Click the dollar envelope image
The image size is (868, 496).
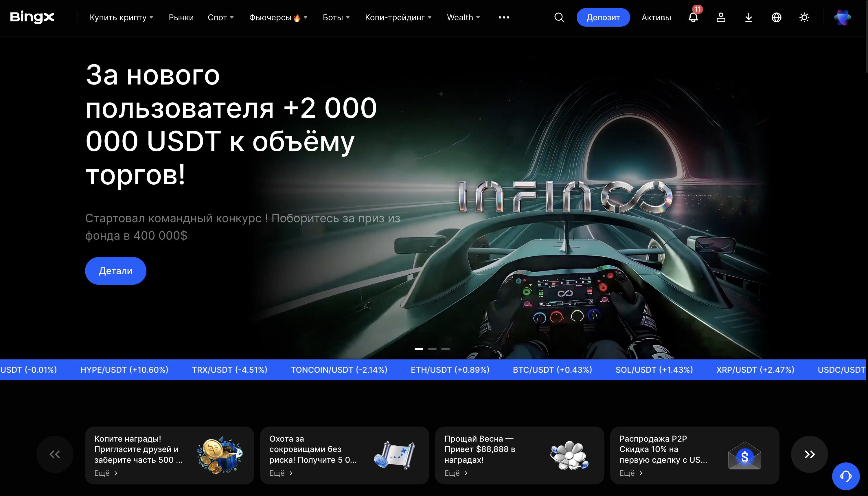pyautogui.click(x=745, y=456)
